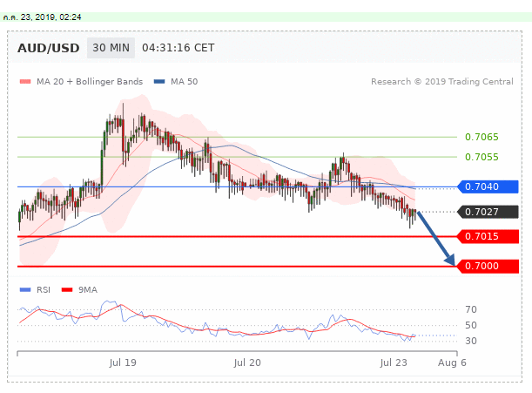Click the MA 20 + Bollinger Bands legend label

(x=90, y=82)
